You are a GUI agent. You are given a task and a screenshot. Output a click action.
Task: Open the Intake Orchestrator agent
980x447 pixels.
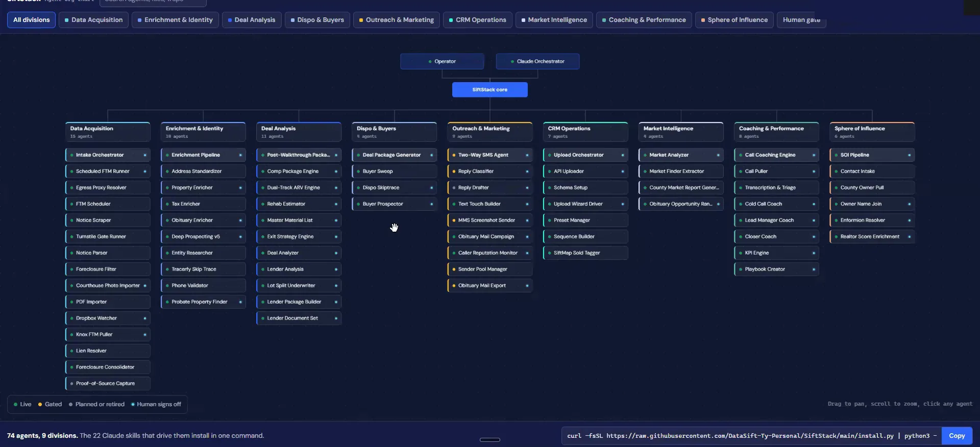point(108,155)
